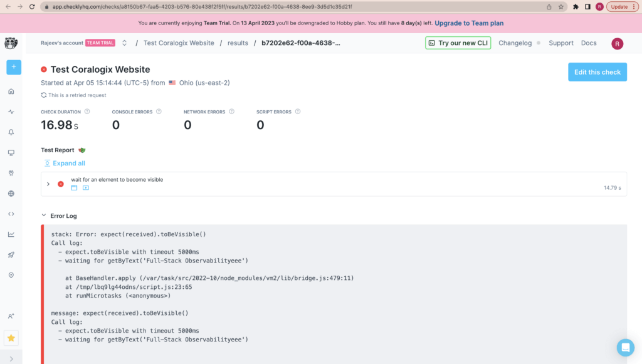Open the globe sidebar icon
642x364 pixels.
[x=11, y=194]
